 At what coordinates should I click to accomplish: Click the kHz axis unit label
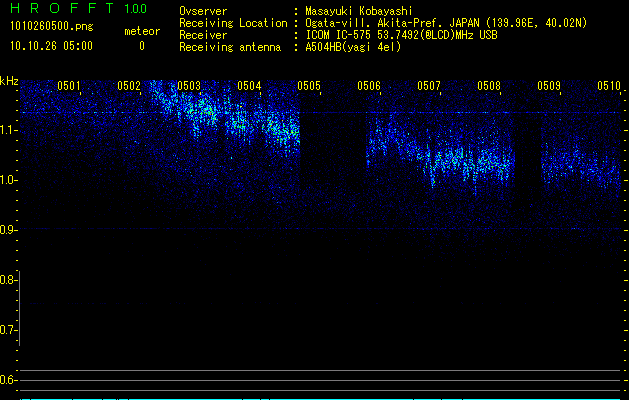tap(9, 81)
